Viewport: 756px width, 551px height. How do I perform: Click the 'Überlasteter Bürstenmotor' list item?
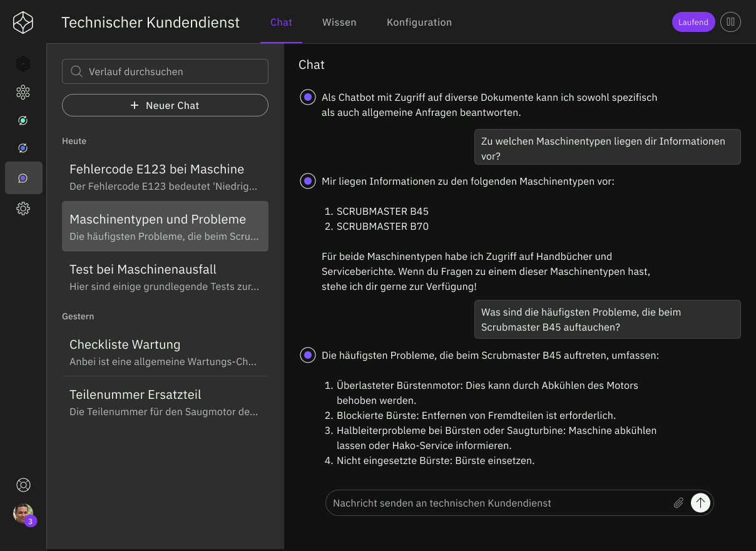click(x=488, y=393)
